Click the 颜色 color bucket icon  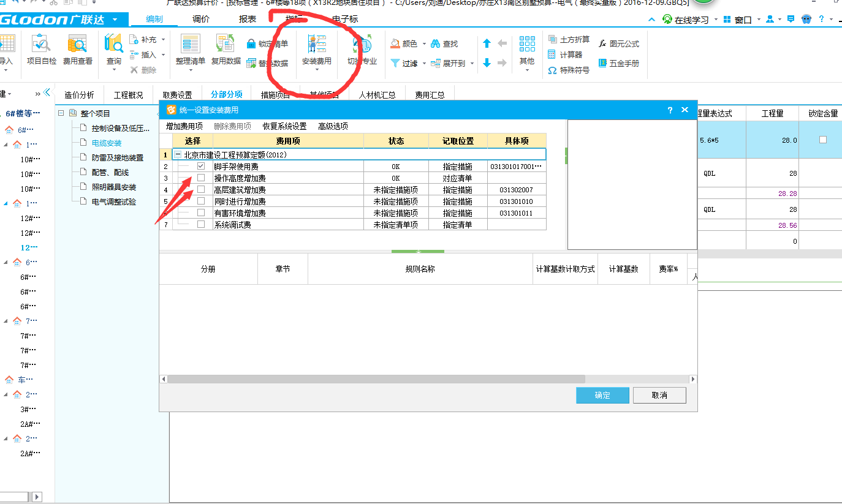[395, 44]
